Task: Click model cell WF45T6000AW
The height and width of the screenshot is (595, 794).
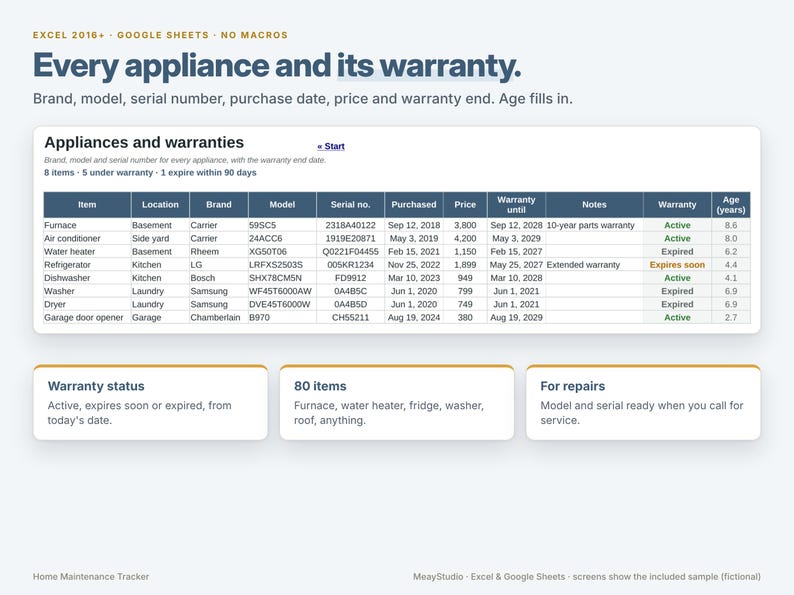Action: (x=282, y=291)
